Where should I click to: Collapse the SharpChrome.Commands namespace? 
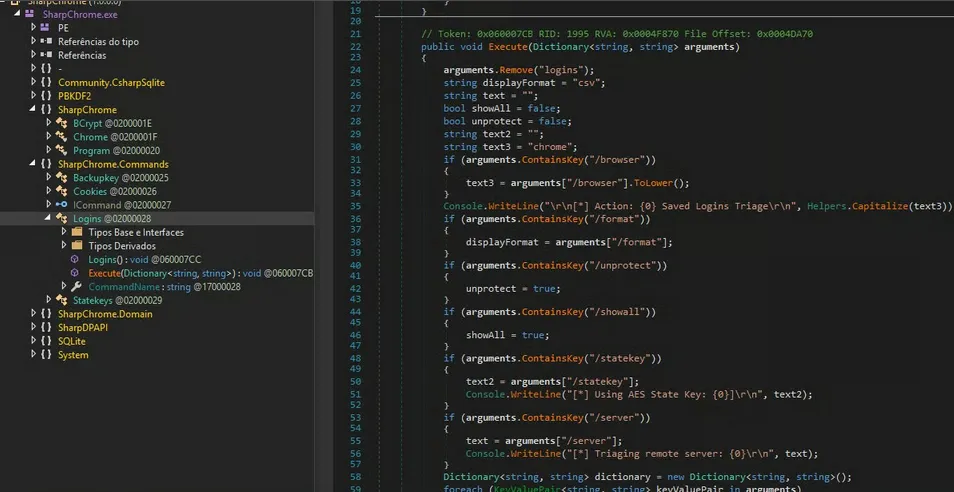(x=33, y=164)
